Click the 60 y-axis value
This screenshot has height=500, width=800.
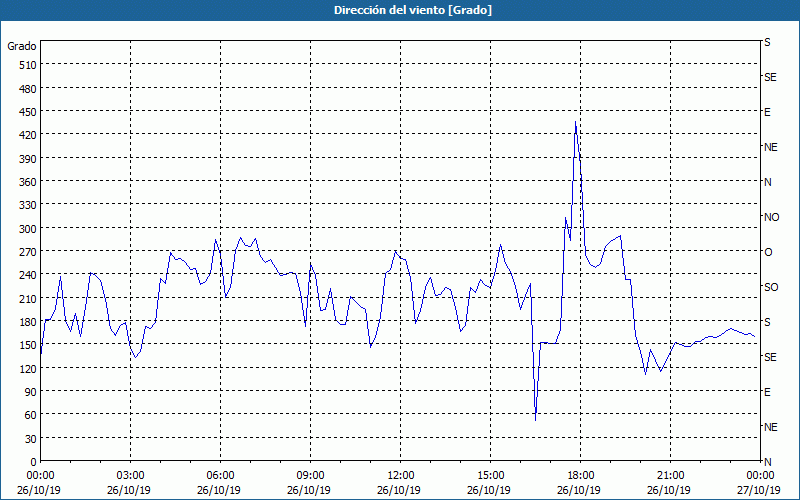point(31,415)
